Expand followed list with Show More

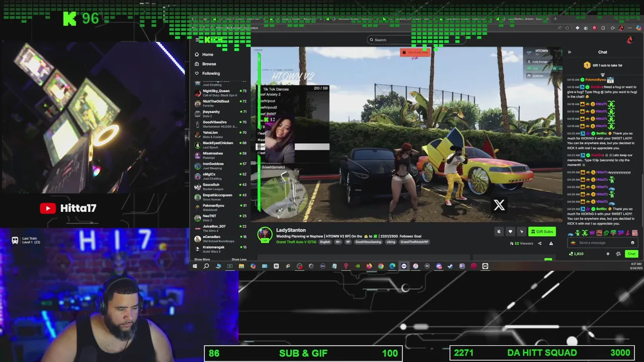coord(202,259)
